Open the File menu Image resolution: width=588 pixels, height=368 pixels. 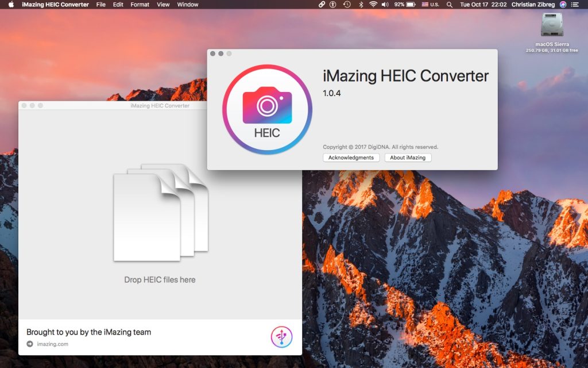point(100,5)
